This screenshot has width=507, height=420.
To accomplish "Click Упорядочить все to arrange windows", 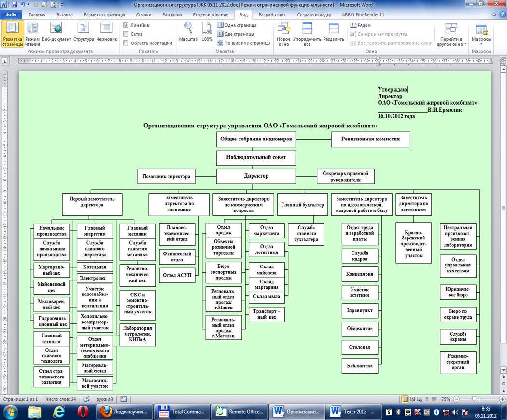I will point(307,34).
